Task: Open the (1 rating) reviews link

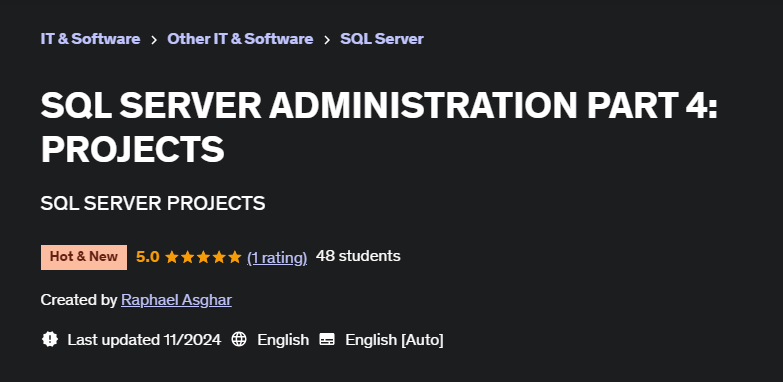Action: 277,257
